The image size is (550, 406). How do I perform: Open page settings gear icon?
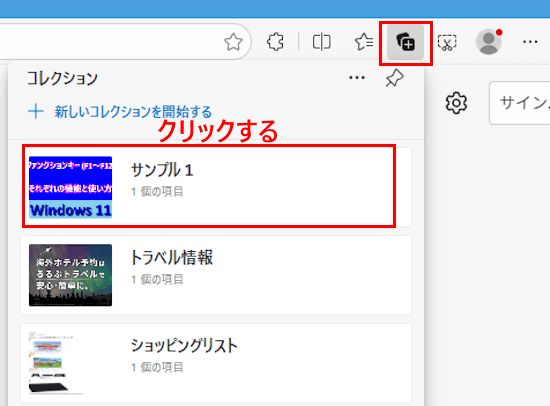[x=456, y=103]
